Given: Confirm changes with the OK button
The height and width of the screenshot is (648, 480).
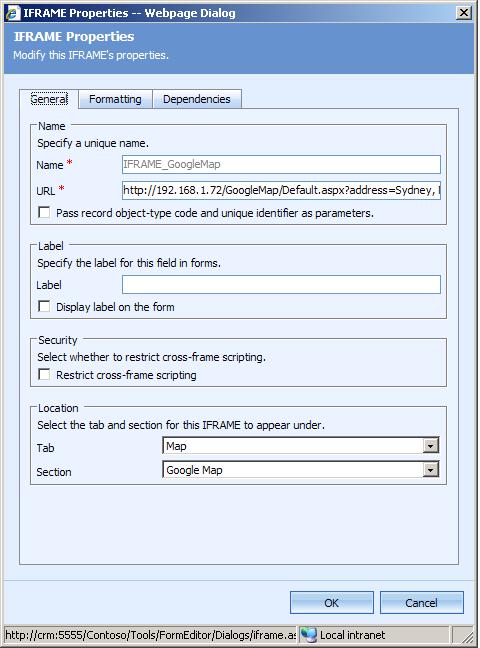Looking at the screenshot, I should pos(332,603).
